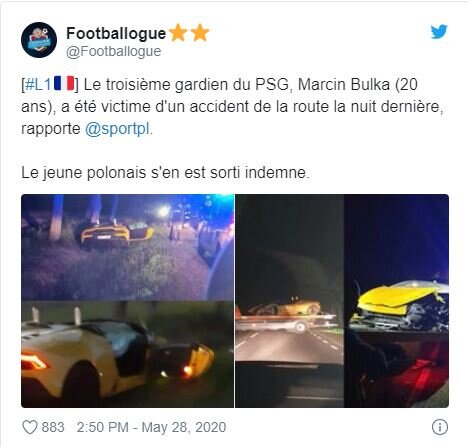Click the 883 likes count
Image resolution: width=468 pixels, height=447 pixels.
(53, 427)
